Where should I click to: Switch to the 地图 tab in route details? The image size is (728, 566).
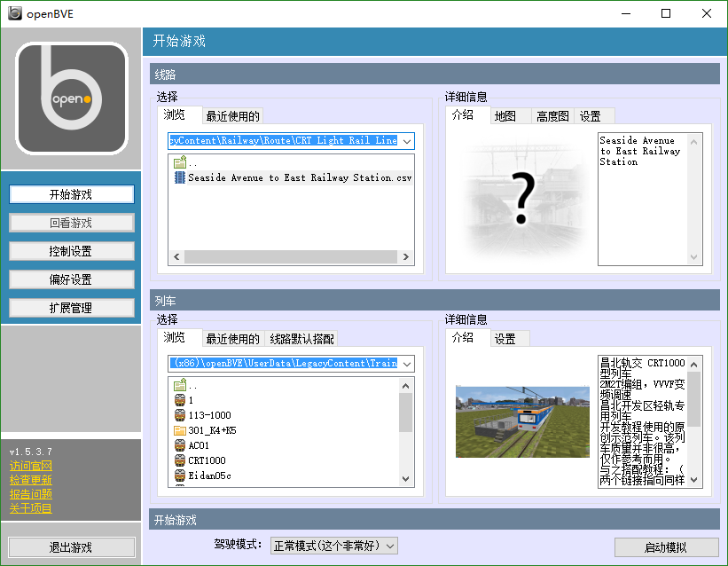coord(505,116)
